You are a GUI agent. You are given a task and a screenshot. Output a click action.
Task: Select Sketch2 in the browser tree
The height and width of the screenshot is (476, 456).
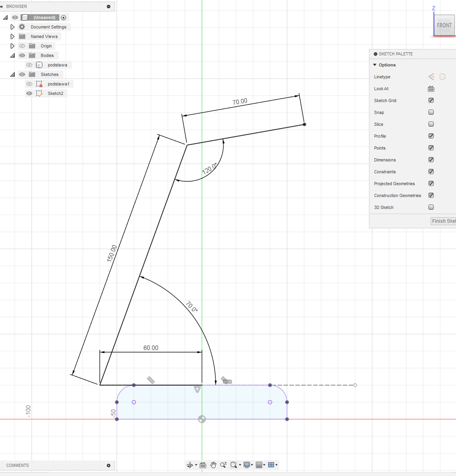(55, 93)
